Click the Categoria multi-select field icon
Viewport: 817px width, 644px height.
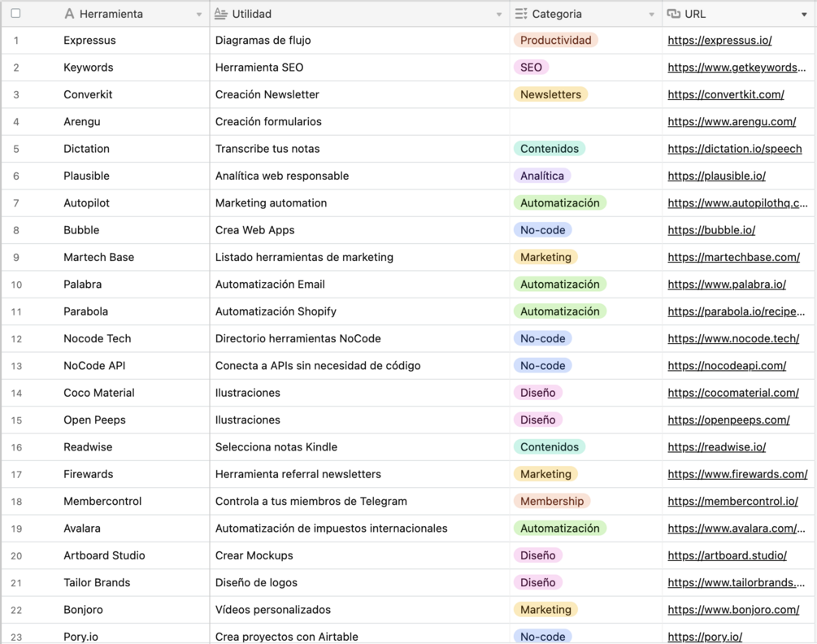coord(521,14)
